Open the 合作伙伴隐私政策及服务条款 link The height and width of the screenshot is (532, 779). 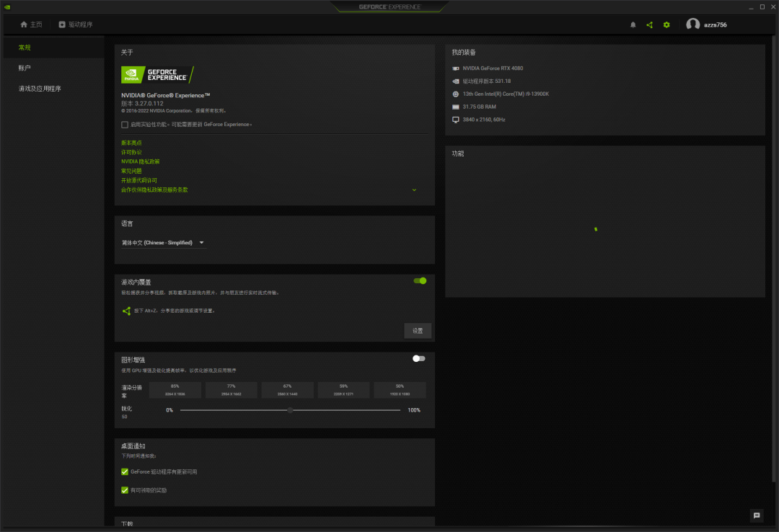(x=154, y=190)
